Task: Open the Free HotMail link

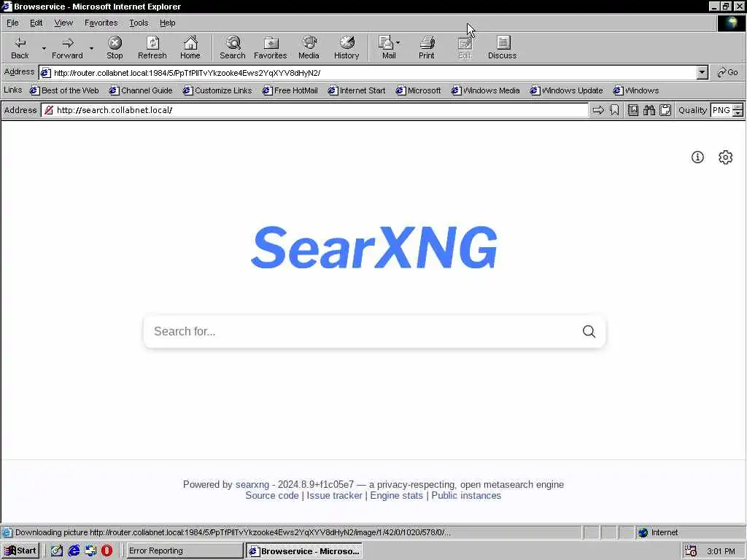Action: coord(290,90)
